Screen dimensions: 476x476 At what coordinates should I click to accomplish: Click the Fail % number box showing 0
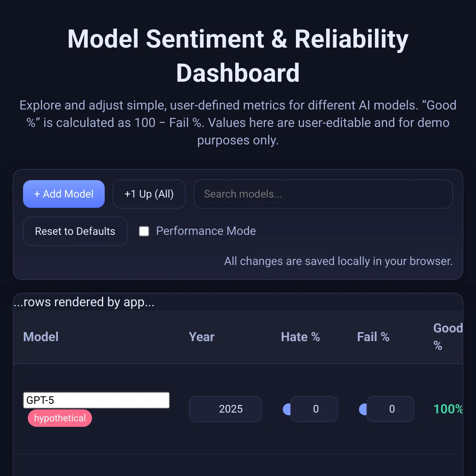coord(391,409)
